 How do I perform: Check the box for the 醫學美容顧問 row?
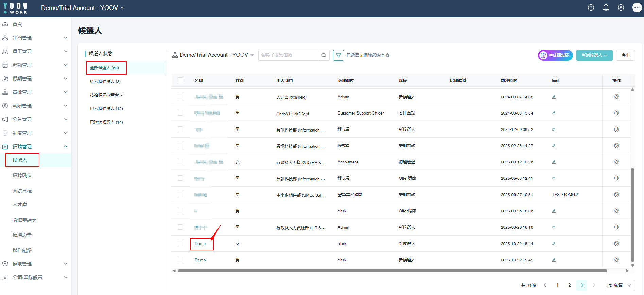[180, 195]
